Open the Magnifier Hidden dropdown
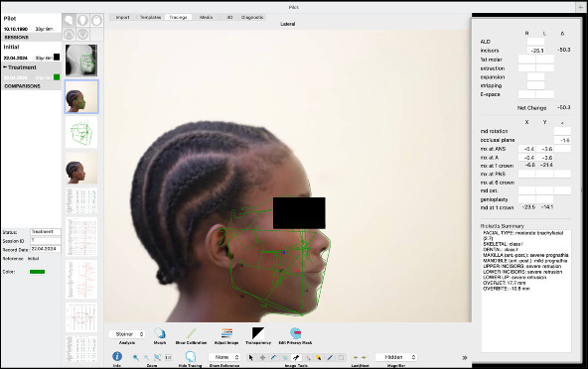This screenshot has width=588, height=369. tap(396, 357)
